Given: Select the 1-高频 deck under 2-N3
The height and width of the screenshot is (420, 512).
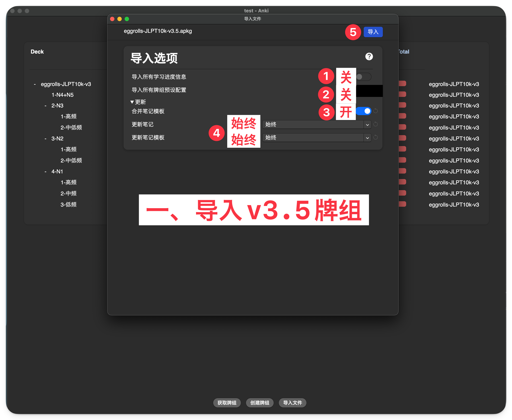Looking at the screenshot, I should coord(69,116).
